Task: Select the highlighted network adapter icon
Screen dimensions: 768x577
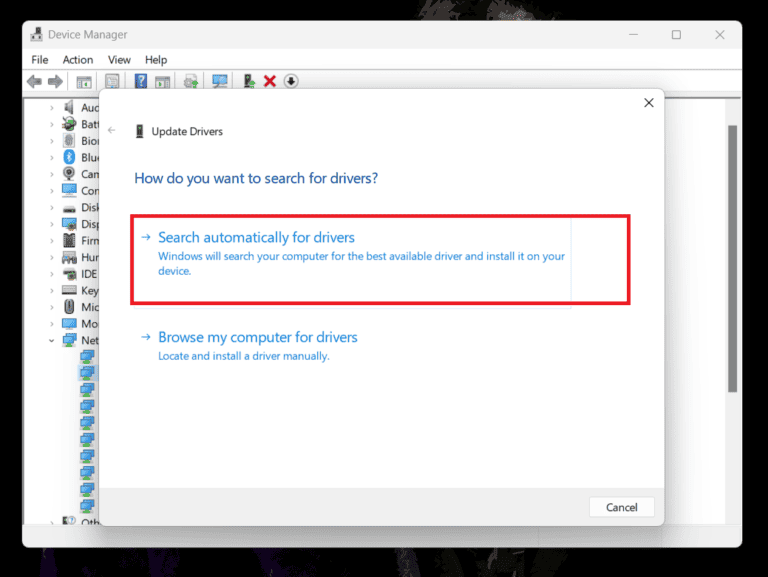Action: point(87,373)
